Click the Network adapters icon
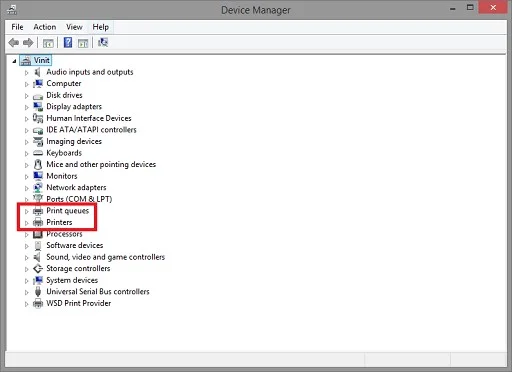 38,188
